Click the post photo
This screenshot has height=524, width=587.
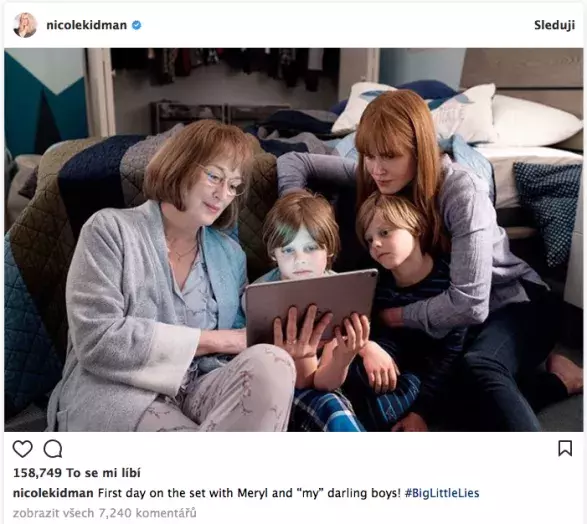[294, 240]
